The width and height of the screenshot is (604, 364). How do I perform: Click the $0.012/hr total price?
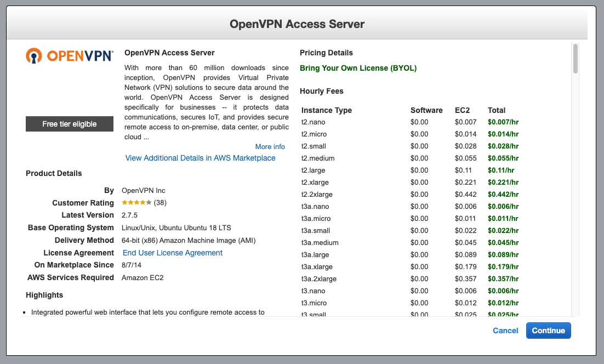[503, 303]
